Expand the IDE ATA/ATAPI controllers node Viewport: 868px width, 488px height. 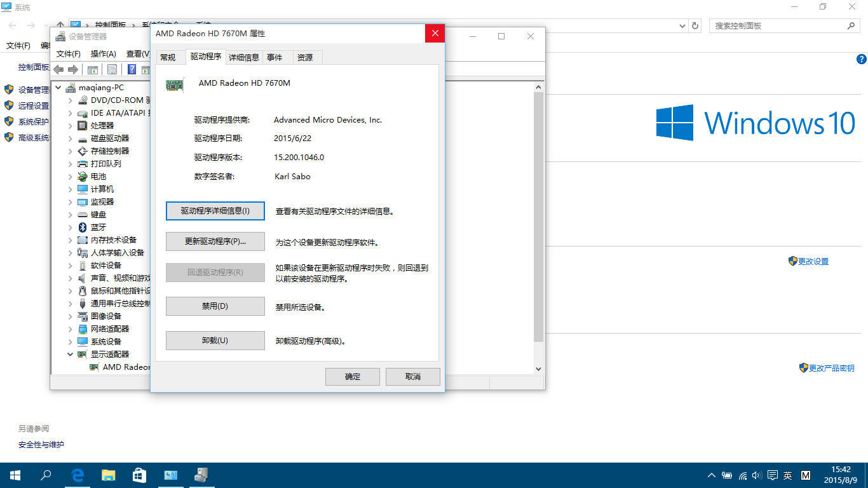tap(71, 113)
